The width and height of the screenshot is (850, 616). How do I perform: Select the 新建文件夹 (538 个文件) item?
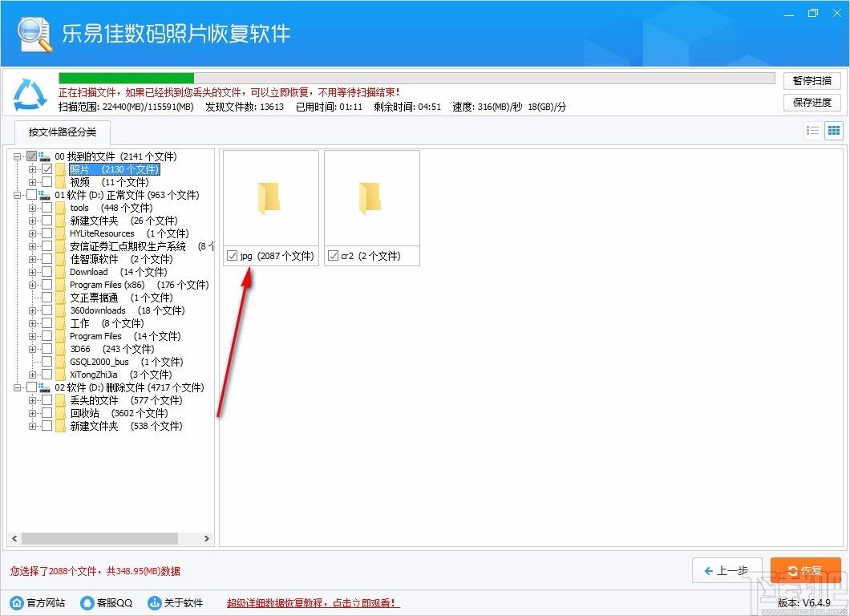[x=126, y=426]
